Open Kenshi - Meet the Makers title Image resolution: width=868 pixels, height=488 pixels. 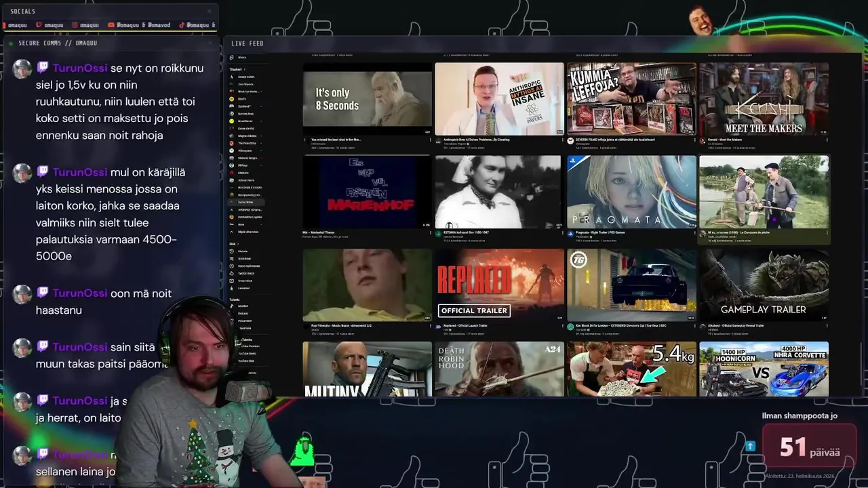point(724,140)
